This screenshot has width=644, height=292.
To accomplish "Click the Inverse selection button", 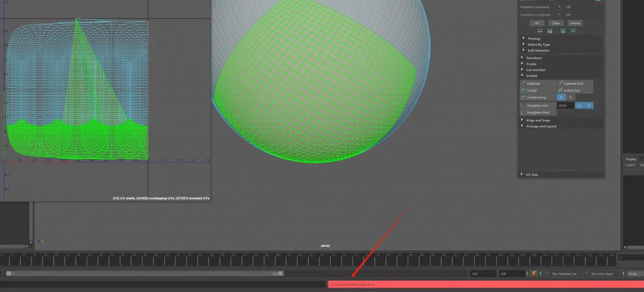I will (575, 23).
